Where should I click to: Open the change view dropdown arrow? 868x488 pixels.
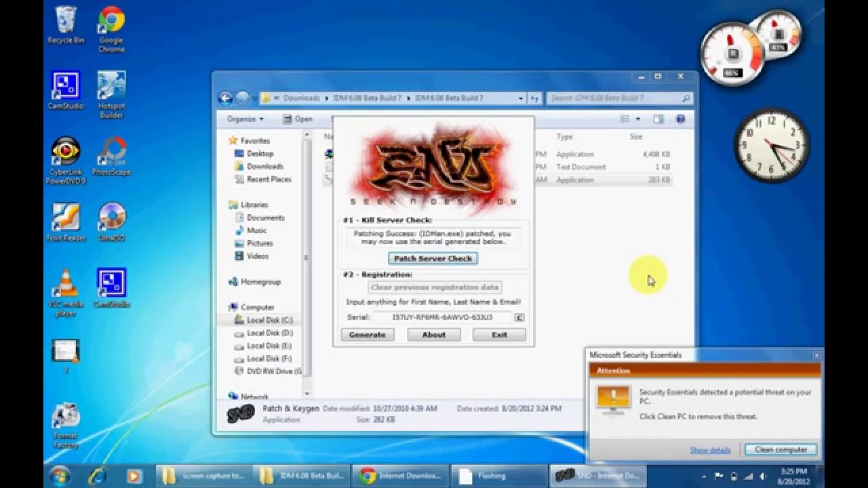point(638,119)
